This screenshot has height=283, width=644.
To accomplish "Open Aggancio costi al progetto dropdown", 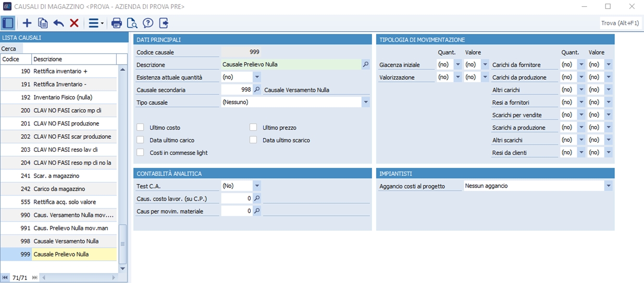I will 609,186.
